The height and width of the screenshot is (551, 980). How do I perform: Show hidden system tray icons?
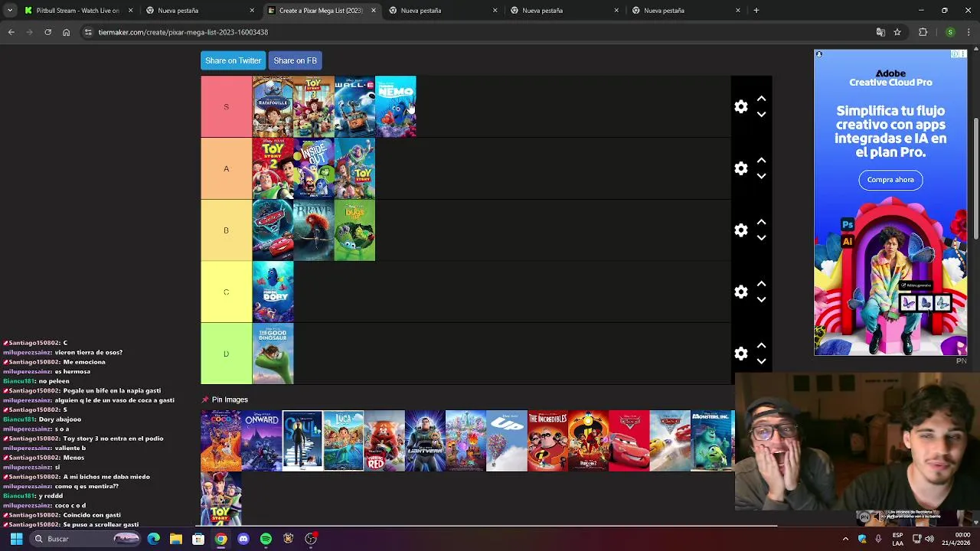point(845,539)
